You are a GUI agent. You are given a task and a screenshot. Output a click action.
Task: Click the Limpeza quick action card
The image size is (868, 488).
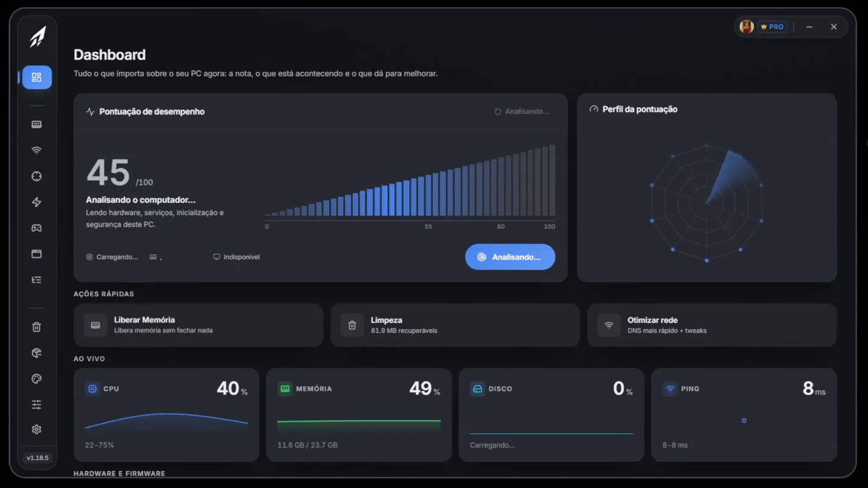click(455, 325)
